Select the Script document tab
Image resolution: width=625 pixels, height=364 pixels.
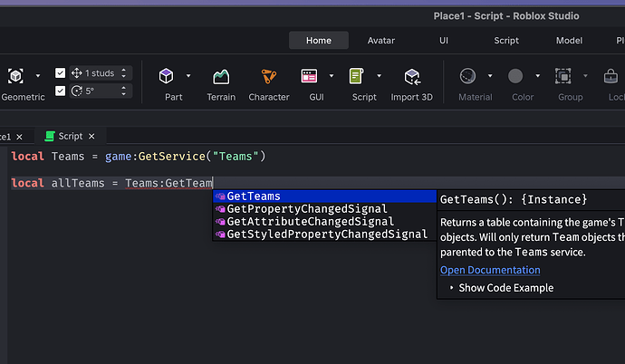click(70, 136)
